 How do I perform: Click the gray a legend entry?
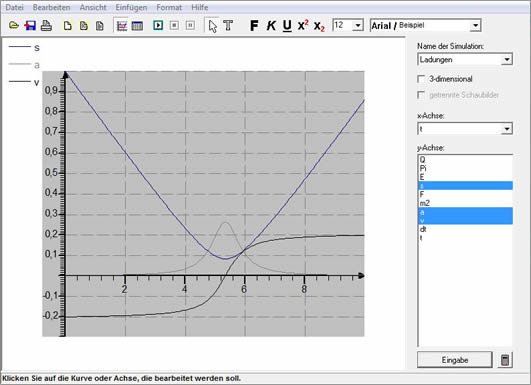click(24, 65)
